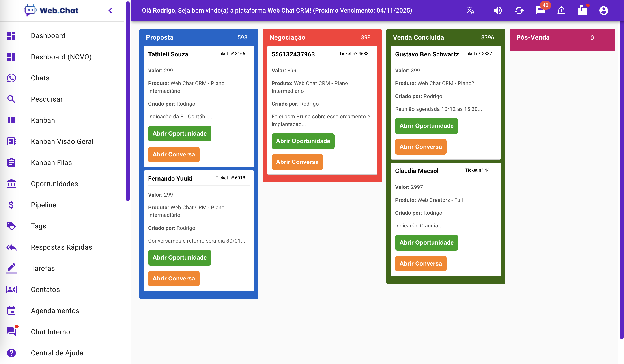Click 'Valor: 2997' on Claudia's card

tap(409, 187)
